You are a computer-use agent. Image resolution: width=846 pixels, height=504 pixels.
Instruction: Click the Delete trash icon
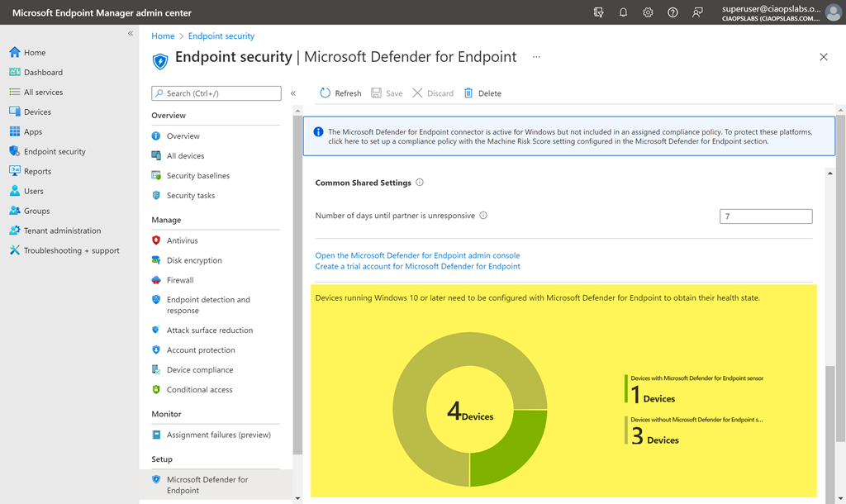pyautogui.click(x=468, y=93)
